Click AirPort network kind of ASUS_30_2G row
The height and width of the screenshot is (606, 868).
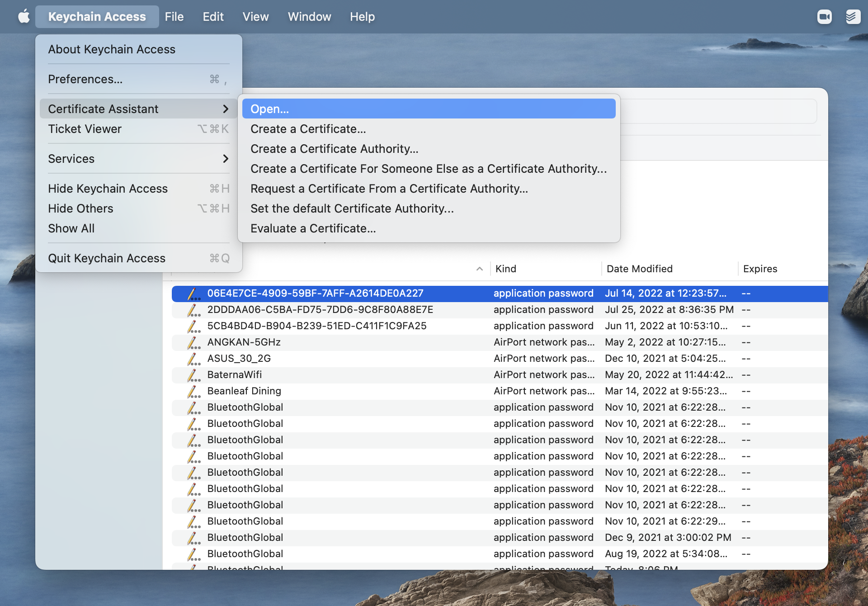(x=544, y=359)
